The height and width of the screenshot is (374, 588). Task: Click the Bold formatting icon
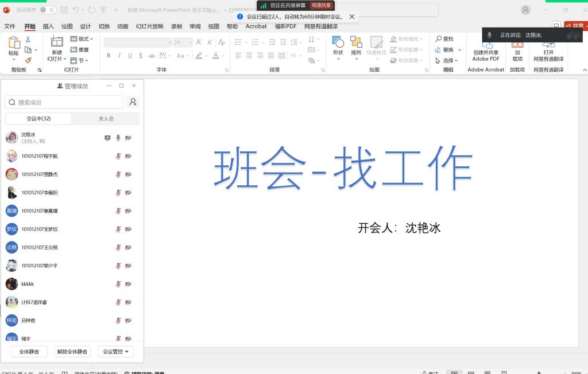tap(109, 56)
